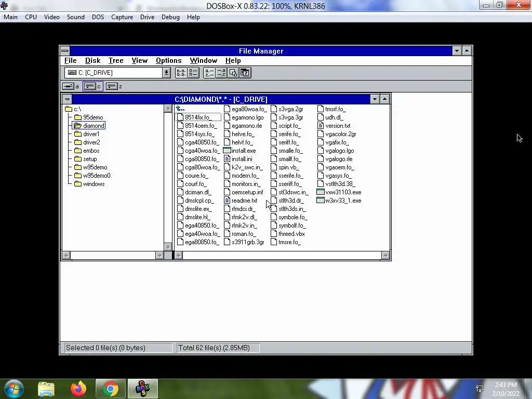532x399 pixels.
Task: Open the Tree menu
Action: [116, 61]
